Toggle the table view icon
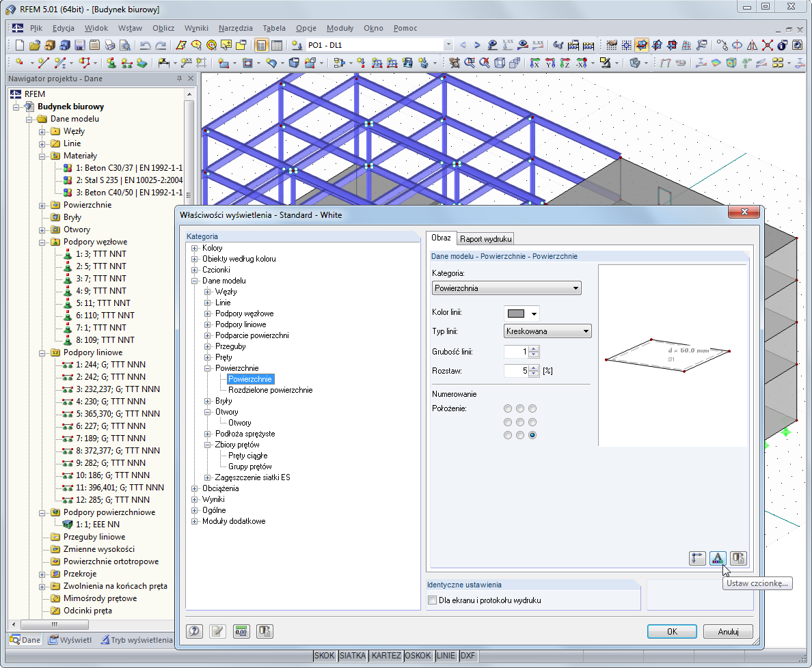Viewport: 812px width, 668px height. click(277, 46)
